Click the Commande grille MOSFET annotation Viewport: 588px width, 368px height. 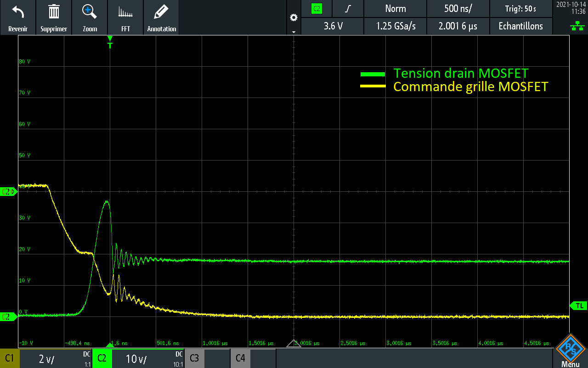click(x=471, y=86)
